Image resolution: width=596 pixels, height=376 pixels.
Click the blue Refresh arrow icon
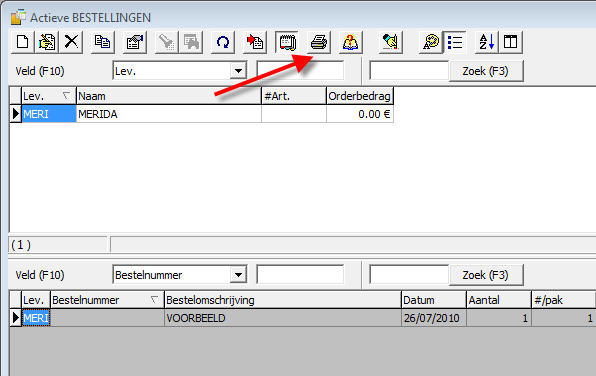click(223, 42)
